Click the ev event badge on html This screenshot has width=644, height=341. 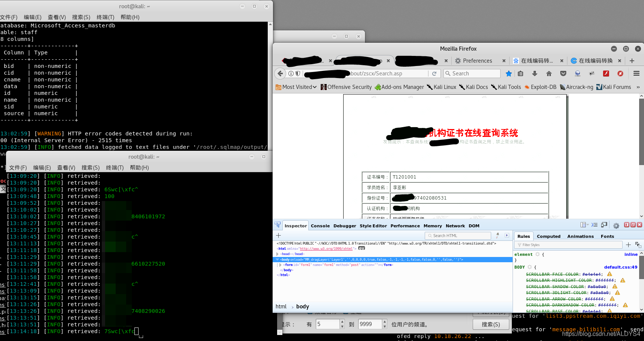[x=362, y=248]
